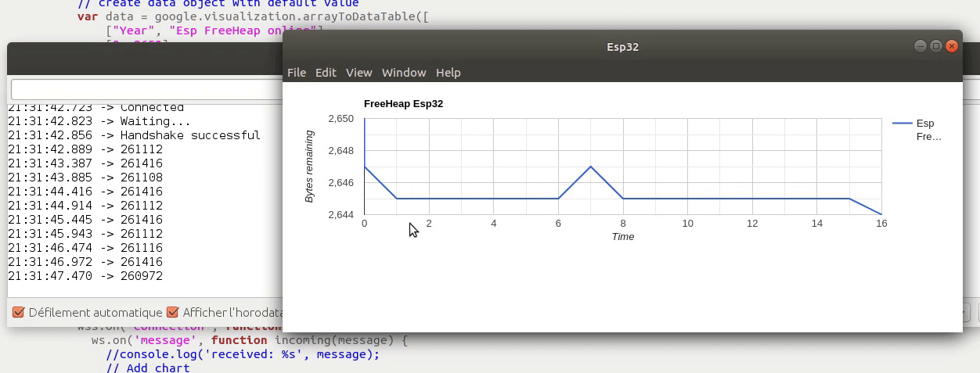
Task: Click the 21:31:42.889 -> 261112 log line
Action: 85,149
